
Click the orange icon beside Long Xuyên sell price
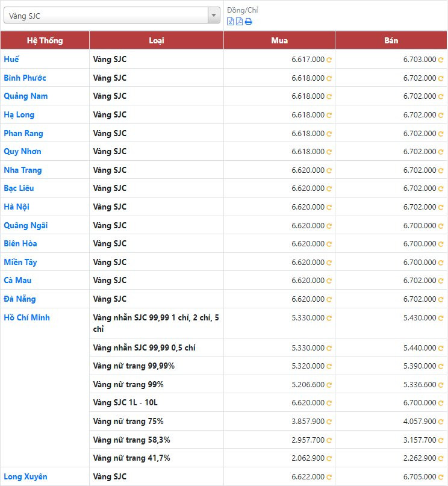pos(440,477)
